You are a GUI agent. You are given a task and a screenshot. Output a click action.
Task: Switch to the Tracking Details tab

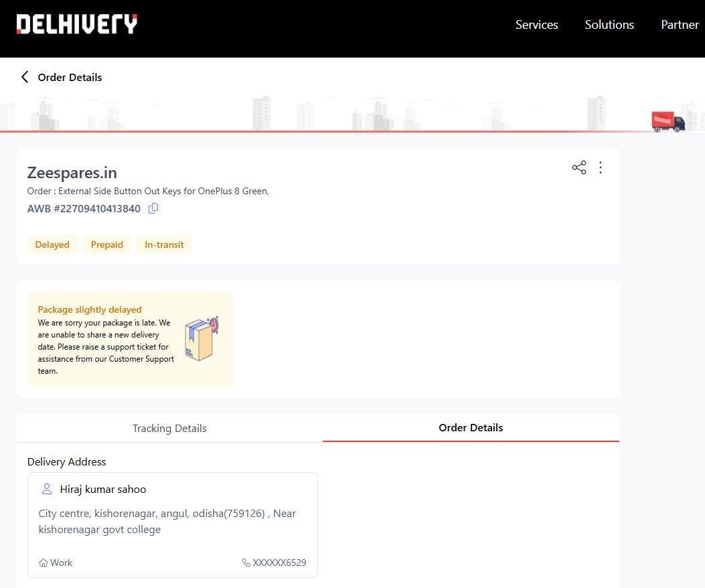(x=169, y=429)
